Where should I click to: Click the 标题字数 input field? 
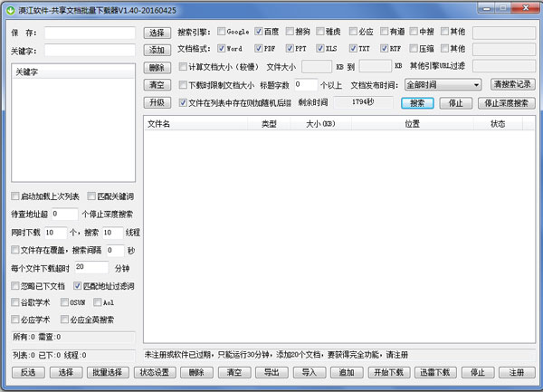click(x=306, y=85)
